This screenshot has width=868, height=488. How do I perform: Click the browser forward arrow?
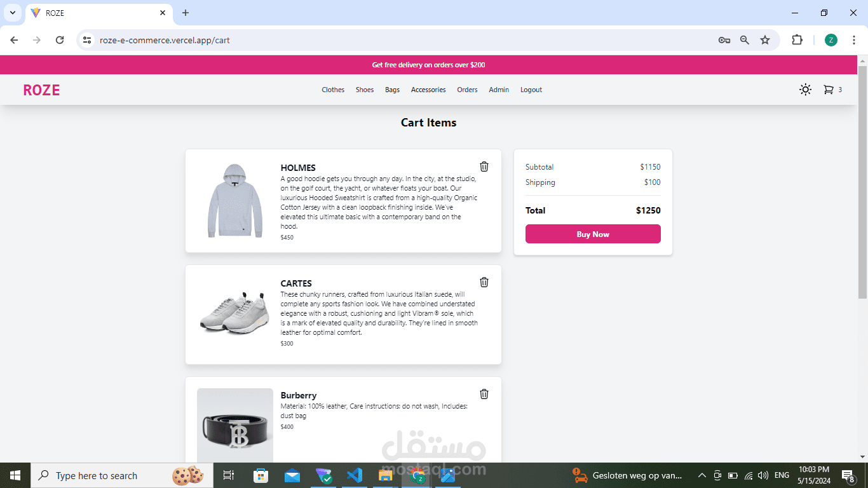(x=37, y=40)
